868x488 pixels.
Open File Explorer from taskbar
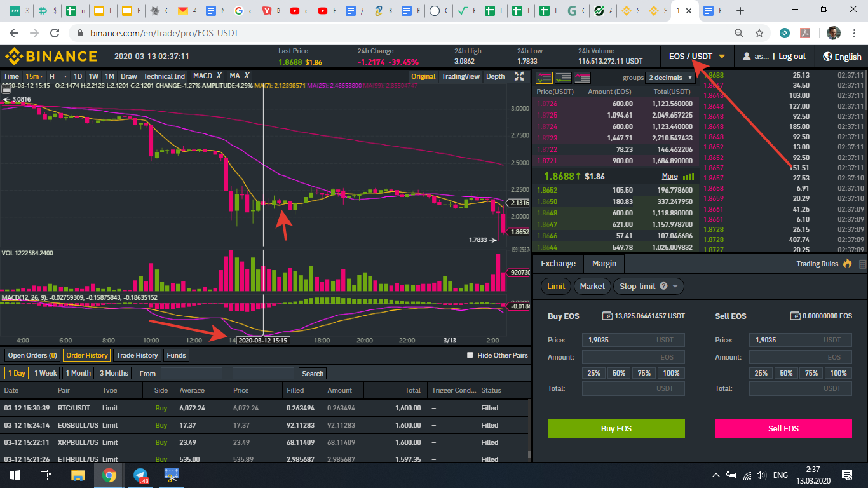pyautogui.click(x=78, y=475)
